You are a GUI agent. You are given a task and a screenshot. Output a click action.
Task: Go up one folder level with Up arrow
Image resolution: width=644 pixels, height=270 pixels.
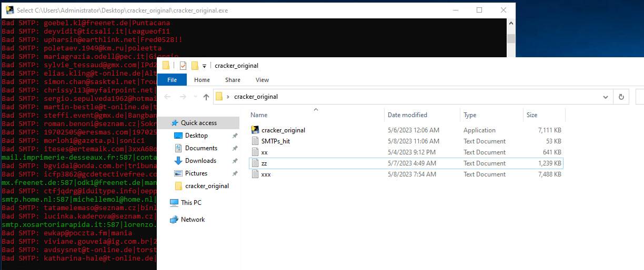pos(206,97)
